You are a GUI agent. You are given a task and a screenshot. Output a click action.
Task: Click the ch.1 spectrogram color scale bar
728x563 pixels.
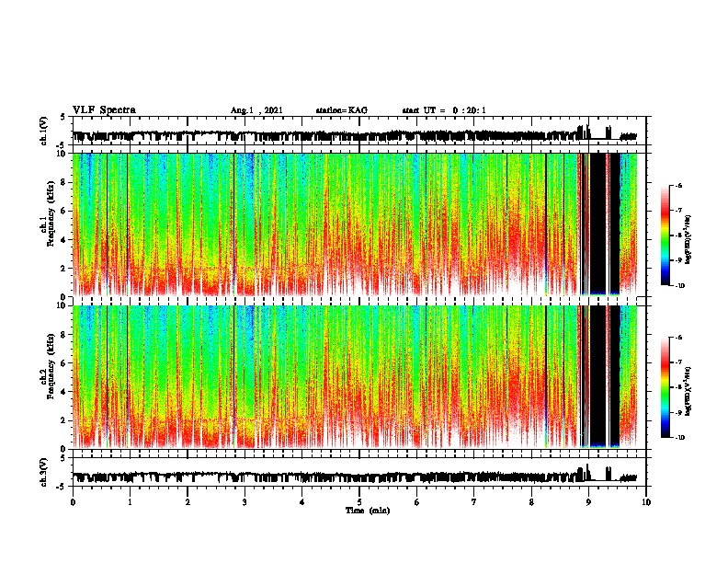click(x=665, y=236)
